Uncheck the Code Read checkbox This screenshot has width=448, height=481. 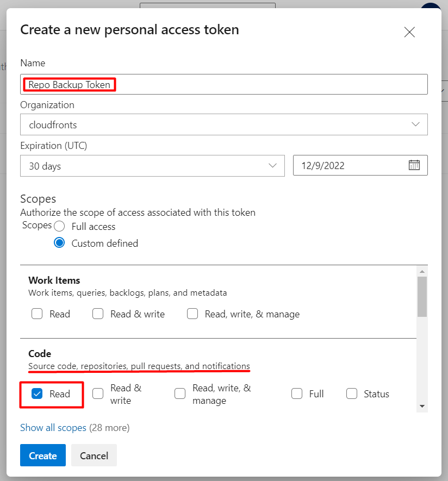pos(37,393)
